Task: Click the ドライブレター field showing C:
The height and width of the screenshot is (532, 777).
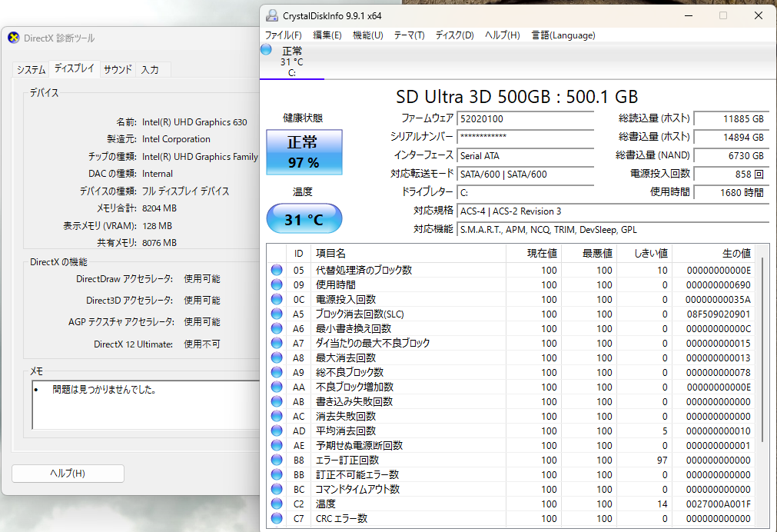Action: (525, 192)
